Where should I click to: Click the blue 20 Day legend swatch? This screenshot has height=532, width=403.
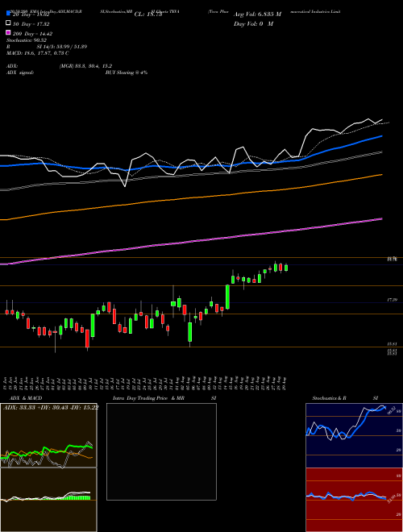pyautogui.click(x=8, y=14)
